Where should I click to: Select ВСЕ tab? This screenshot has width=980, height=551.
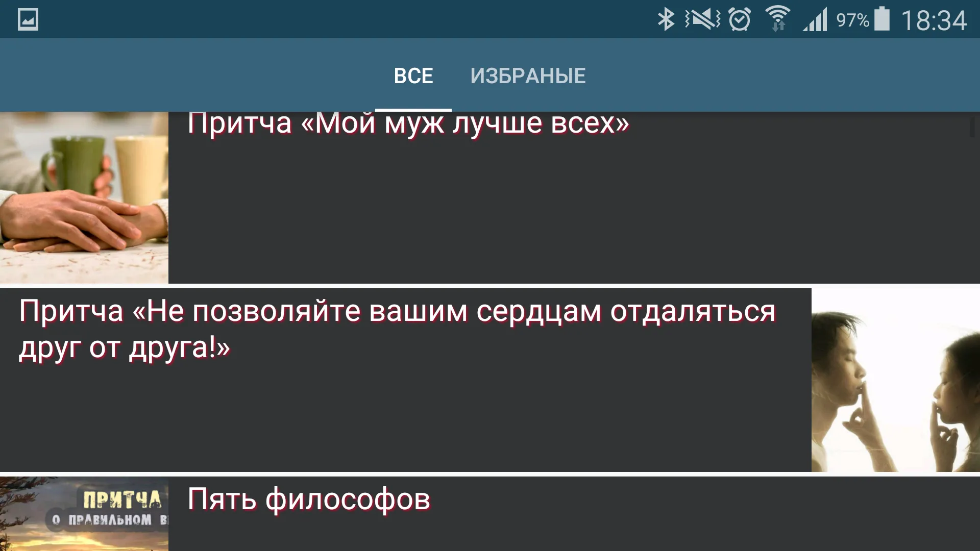pyautogui.click(x=412, y=74)
